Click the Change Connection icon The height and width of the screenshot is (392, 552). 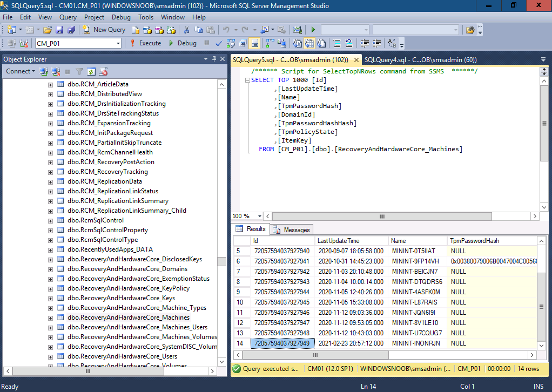24,43
